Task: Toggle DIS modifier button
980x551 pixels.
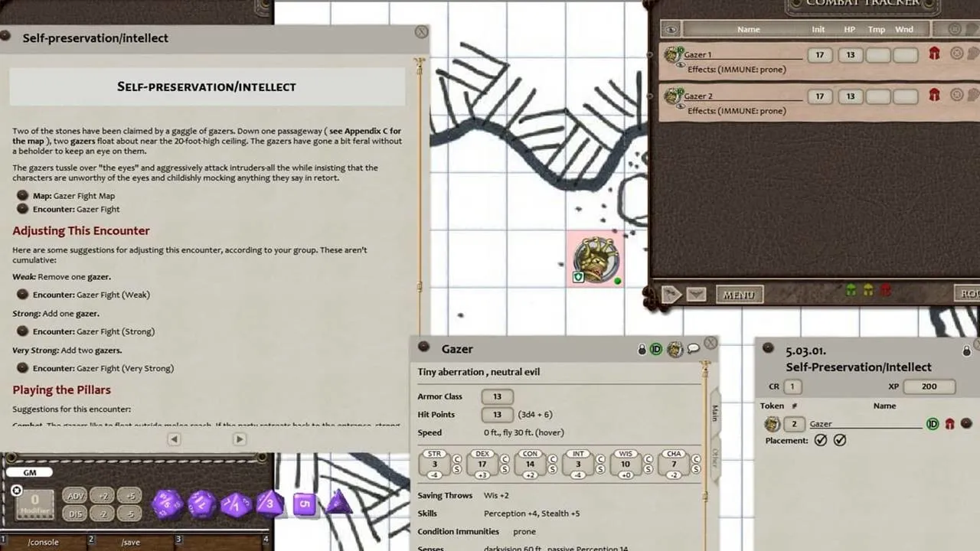Action: coord(75,514)
